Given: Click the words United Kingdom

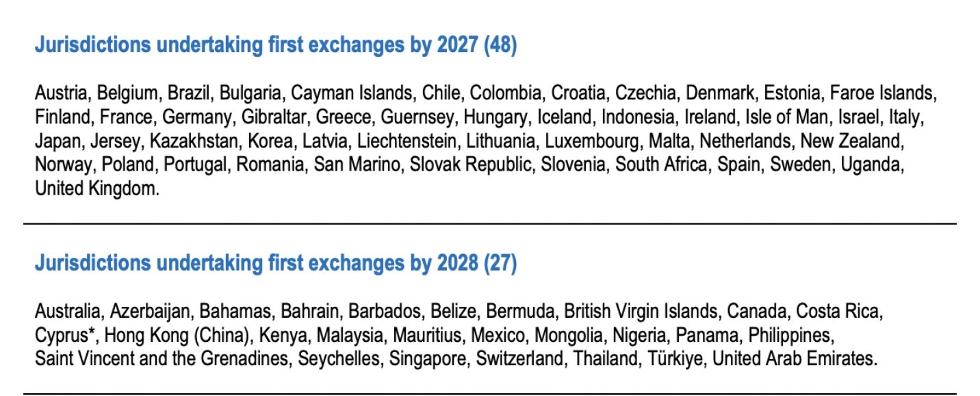Looking at the screenshot, I should click(96, 190).
